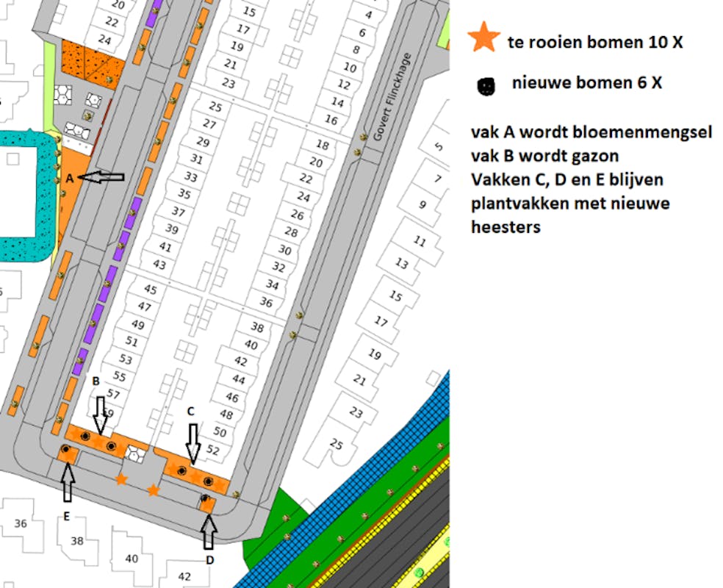723x588 pixels.
Task: Click the left orange star on the map
Action: [121, 479]
